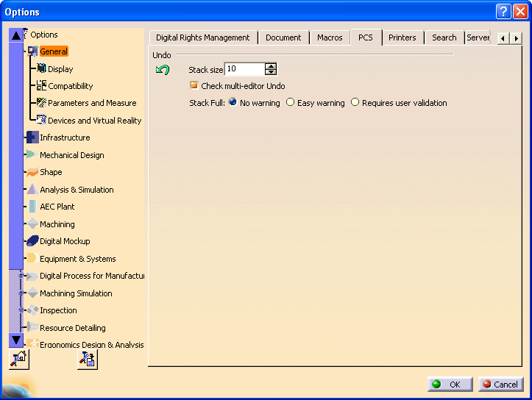This screenshot has width=532, height=400.
Task: Expand the Mechanical Design tree node
Action: 32,155
